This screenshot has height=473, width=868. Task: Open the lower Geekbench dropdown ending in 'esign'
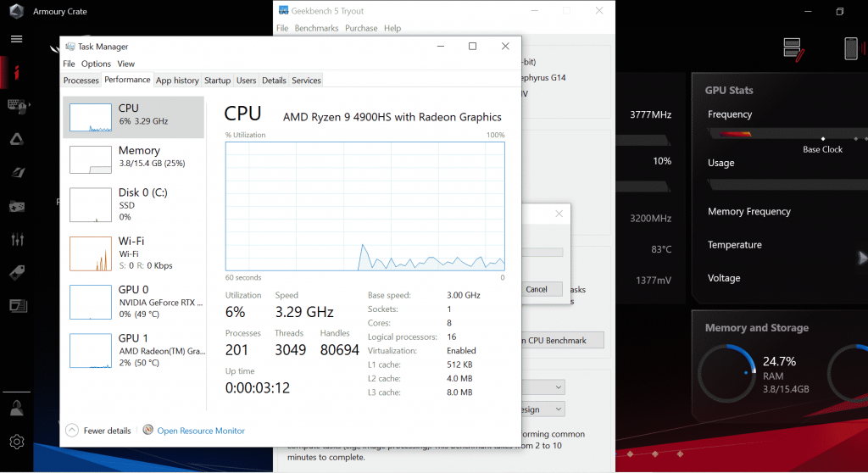click(x=542, y=409)
